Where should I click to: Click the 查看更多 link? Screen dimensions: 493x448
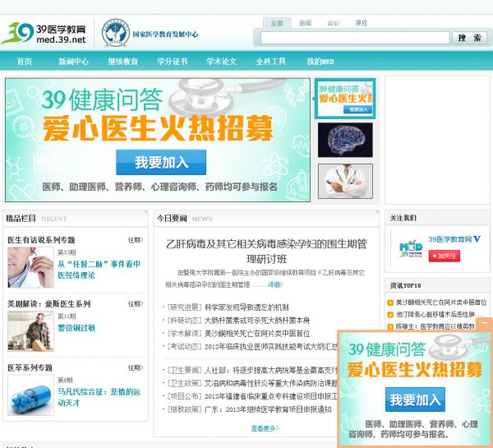tap(265, 428)
